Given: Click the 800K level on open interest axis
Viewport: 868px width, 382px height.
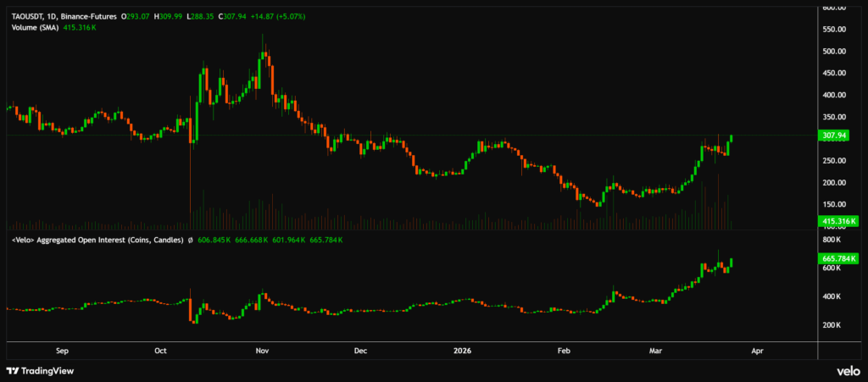Looking at the screenshot, I should (x=831, y=240).
